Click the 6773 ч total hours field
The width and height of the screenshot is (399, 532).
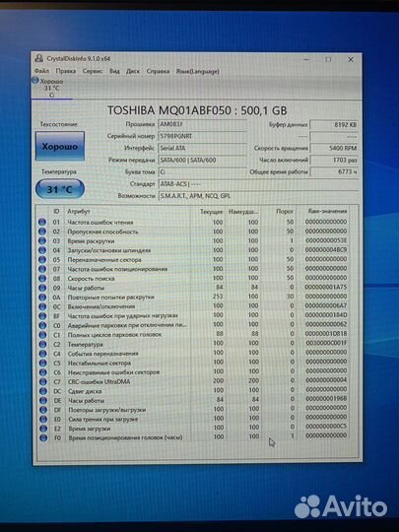click(334, 171)
